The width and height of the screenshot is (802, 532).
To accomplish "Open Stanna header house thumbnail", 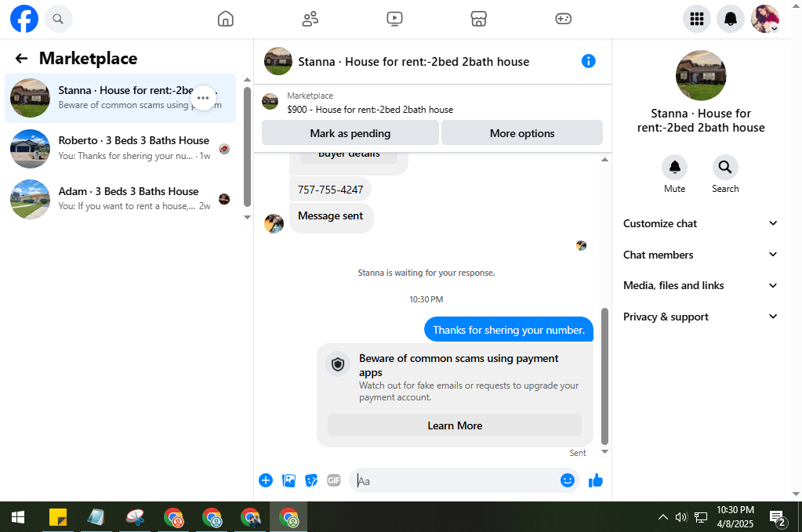I will click(x=278, y=61).
